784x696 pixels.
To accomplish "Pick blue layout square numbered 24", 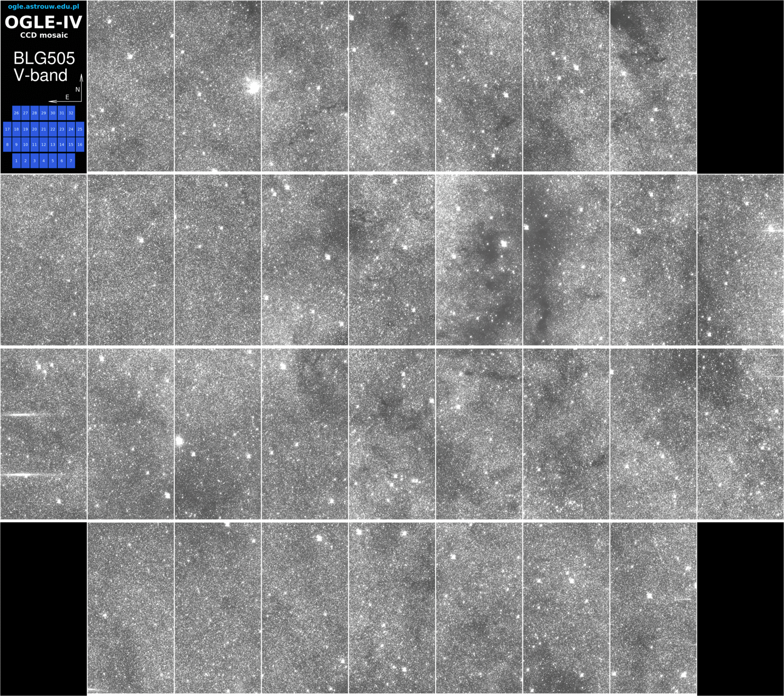I will pos(71,129).
